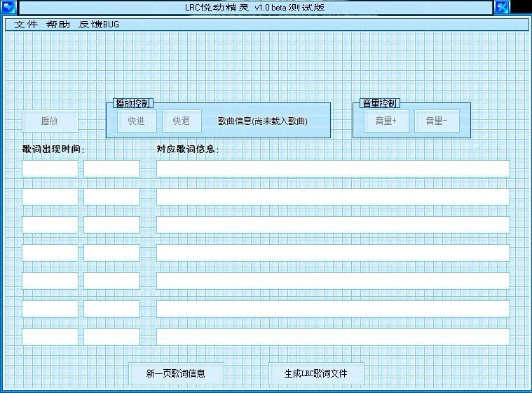Click the 对应歌词信息 label
This screenshot has height=393, width=532.
pos(188,149)
